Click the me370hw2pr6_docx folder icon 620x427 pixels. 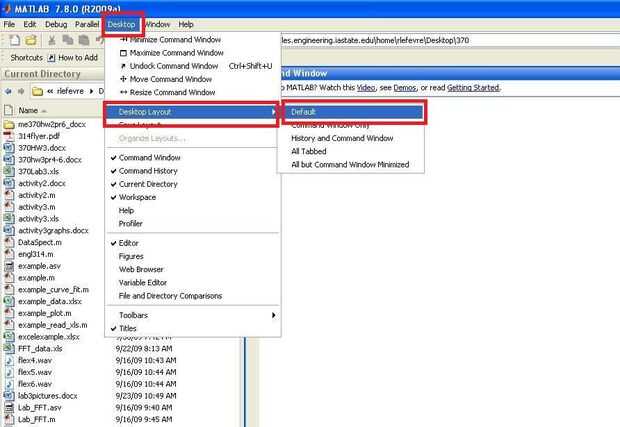[9, 125]
